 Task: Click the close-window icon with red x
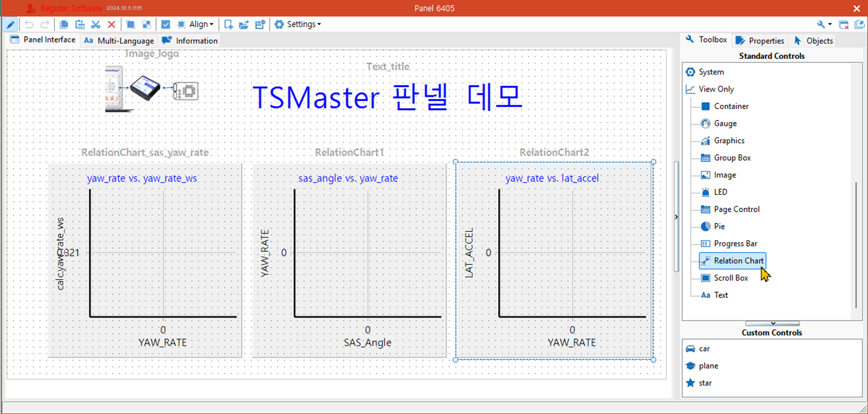click(844, 24)
